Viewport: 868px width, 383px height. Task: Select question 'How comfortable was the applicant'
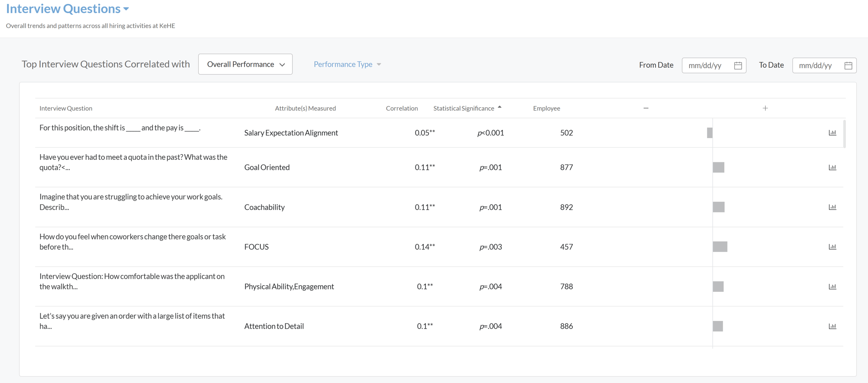(x=132, y=281)
